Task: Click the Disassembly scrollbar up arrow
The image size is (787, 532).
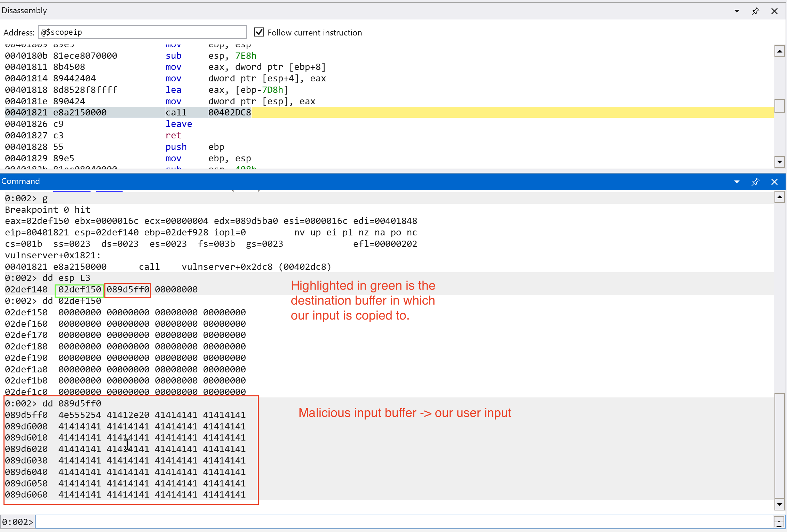Action: point(780,51)
